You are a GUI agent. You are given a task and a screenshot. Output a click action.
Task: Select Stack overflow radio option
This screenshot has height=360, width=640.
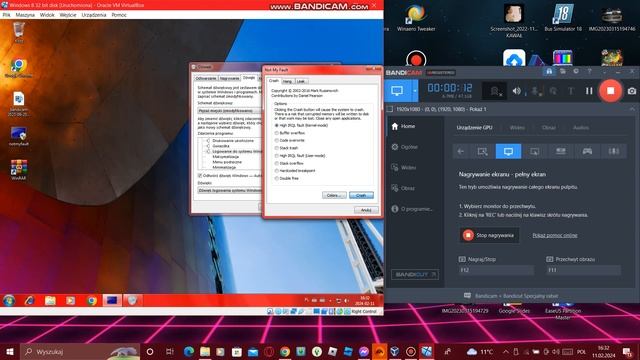tap(277, 163)
